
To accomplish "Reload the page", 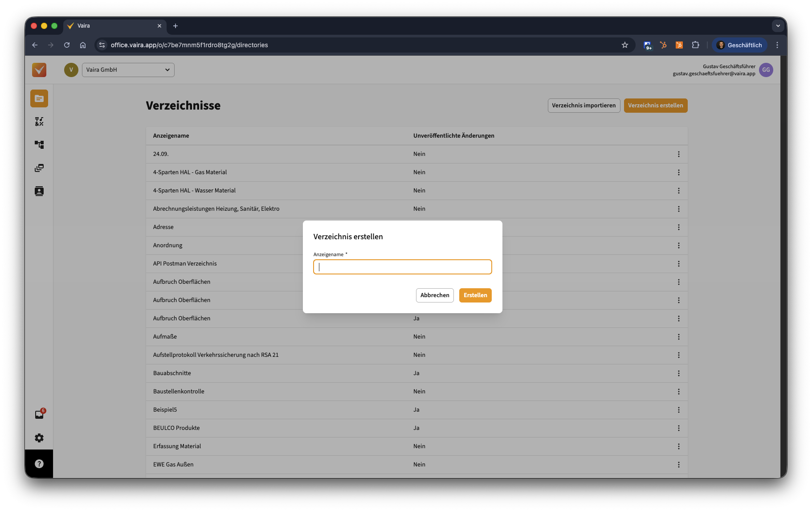I will pyautogui.click(x=67, y=45).
